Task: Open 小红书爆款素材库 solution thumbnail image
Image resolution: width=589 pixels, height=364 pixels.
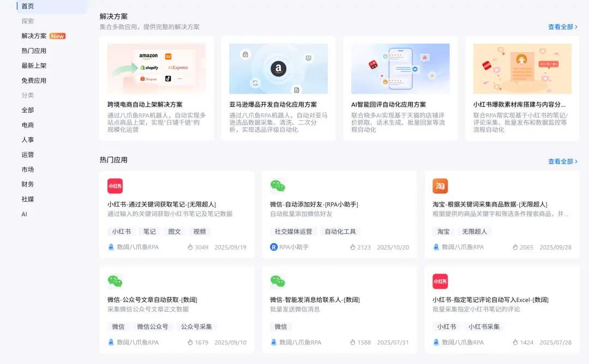Action: coord(522,69)
